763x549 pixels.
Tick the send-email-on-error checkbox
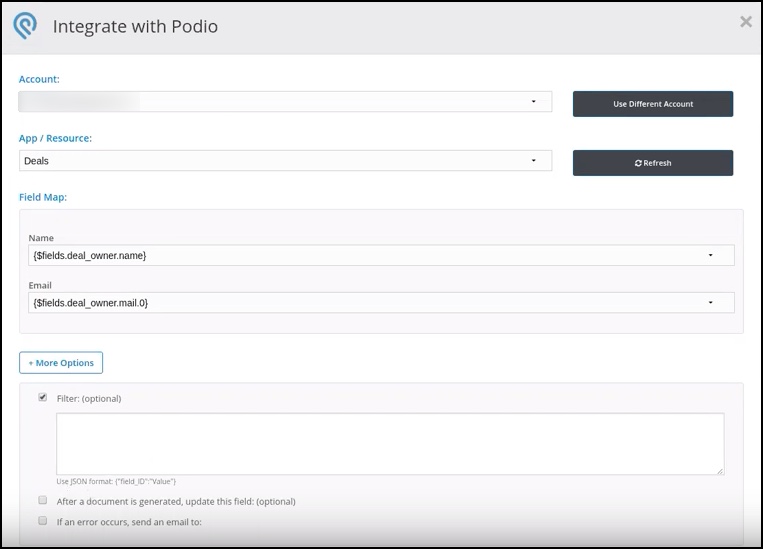pyautogui.click(x=43, y=520)
